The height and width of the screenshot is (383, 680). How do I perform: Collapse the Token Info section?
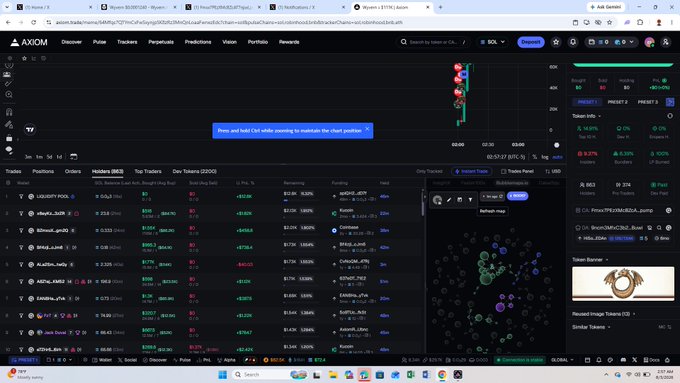pos(587,116)
